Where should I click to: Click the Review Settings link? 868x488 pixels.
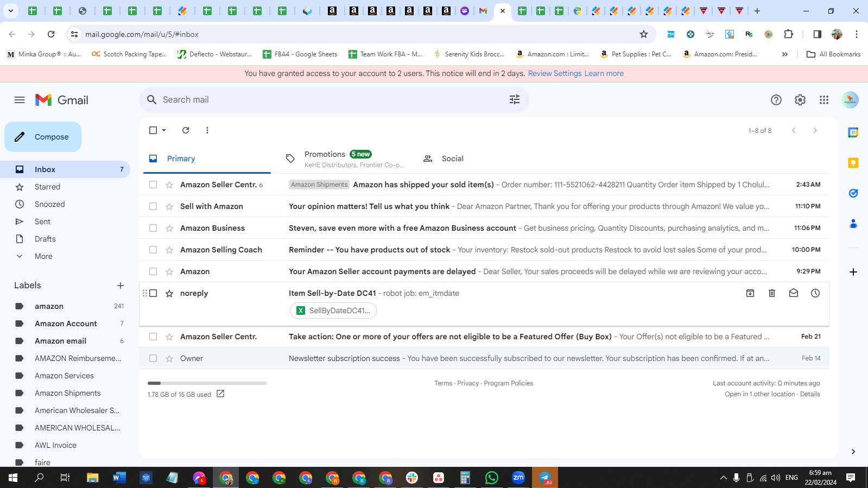coord(555,73)
